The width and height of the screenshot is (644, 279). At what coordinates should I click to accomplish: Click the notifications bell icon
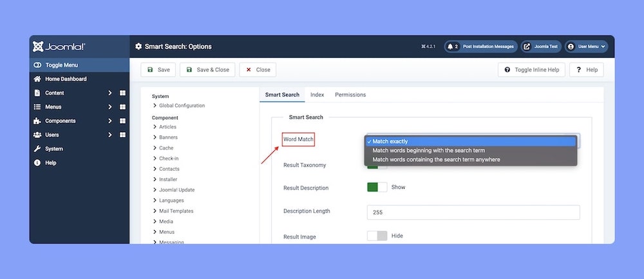450,46
